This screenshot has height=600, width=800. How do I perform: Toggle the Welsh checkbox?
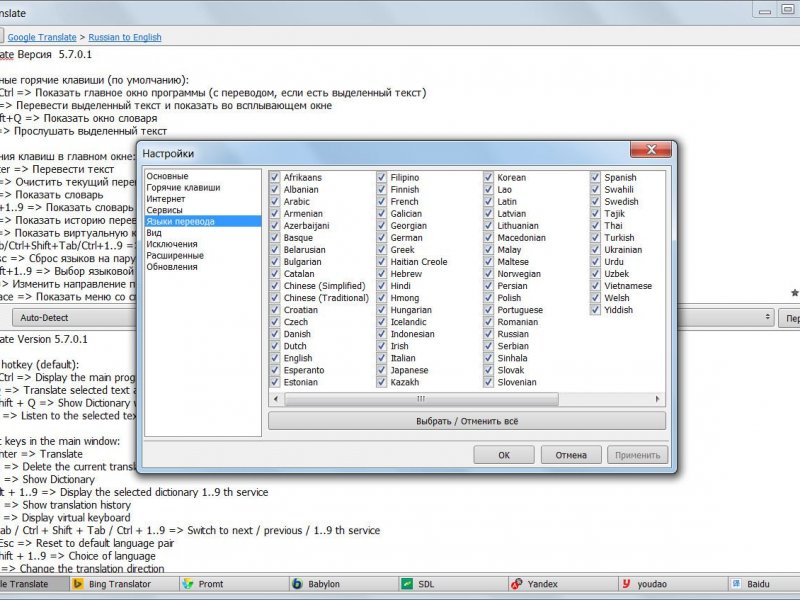point(595,298)
